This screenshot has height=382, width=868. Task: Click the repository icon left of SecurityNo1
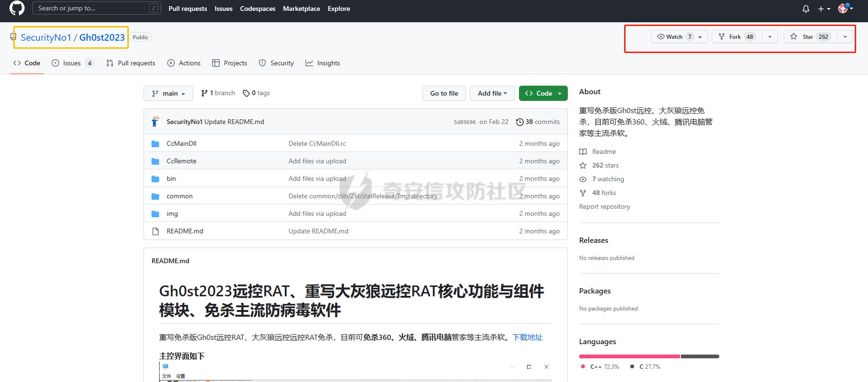[x=13, y=37]
